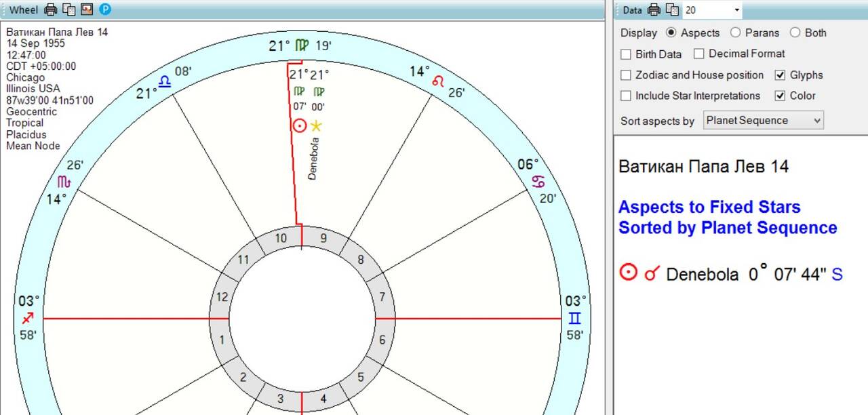Click the orb value 0° 07' 44"
This screenshot has height=415, width=868.
tap(787, 274)
